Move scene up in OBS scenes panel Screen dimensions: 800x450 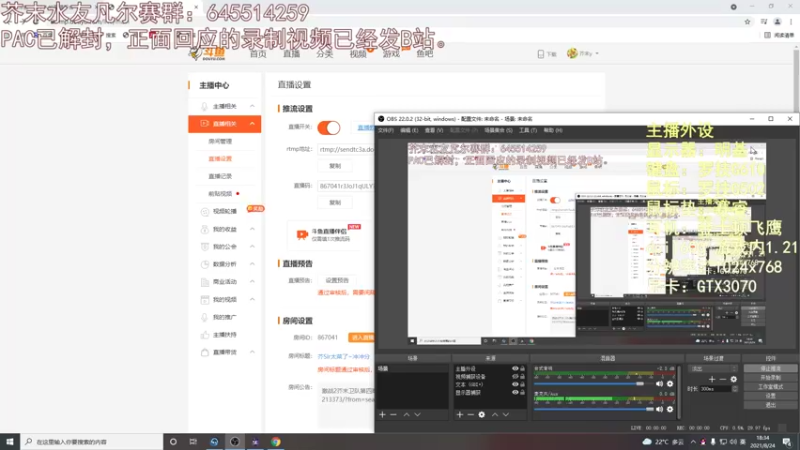(x=407, y=415)
